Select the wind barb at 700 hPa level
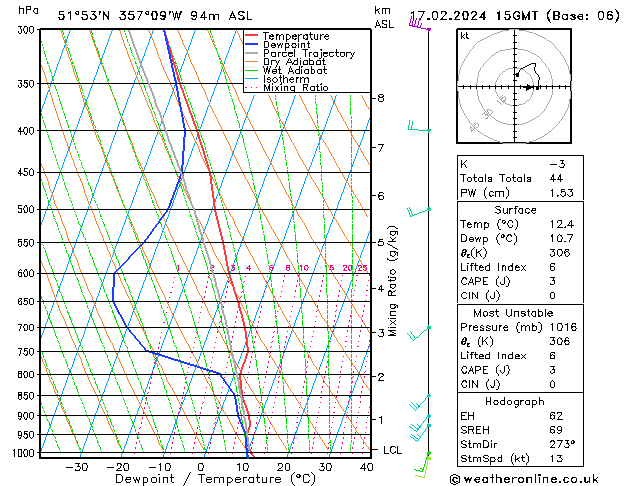Image resolution: width=629 pixels, height=486 pixels. coord(422,330)
